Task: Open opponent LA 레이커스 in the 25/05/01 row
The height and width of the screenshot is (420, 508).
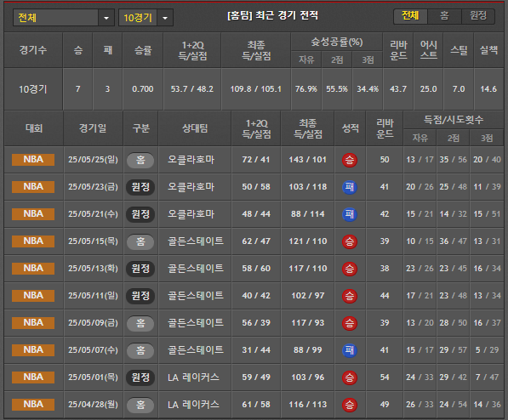Action: click(193, 377)
